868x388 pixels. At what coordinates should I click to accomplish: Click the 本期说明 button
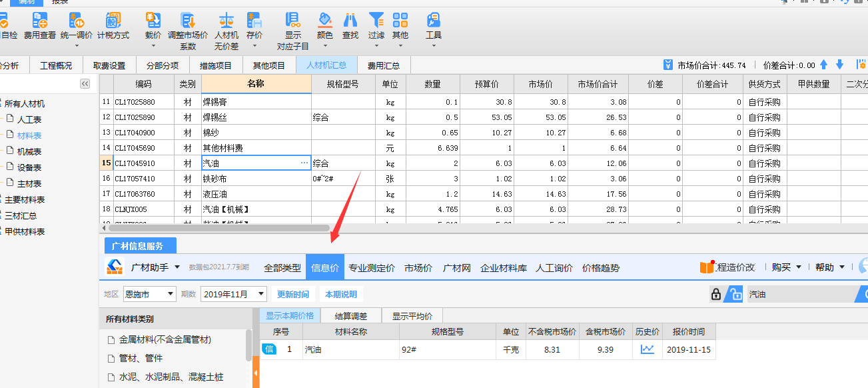[341, 294]
